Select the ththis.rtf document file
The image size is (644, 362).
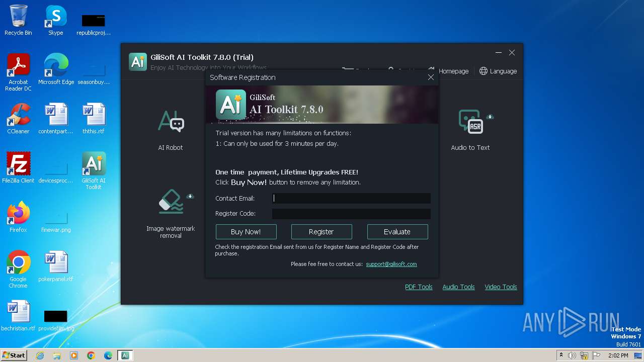pos(94,119)
